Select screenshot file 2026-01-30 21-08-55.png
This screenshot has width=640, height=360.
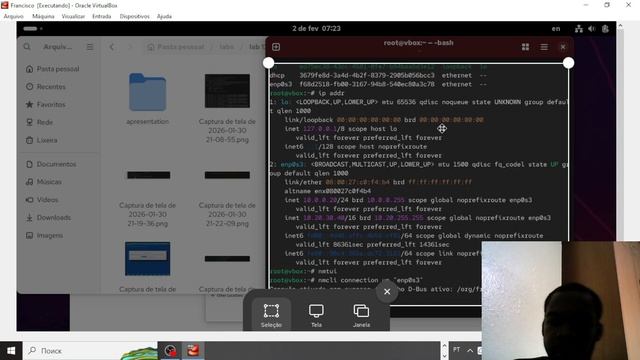(227, 107)
